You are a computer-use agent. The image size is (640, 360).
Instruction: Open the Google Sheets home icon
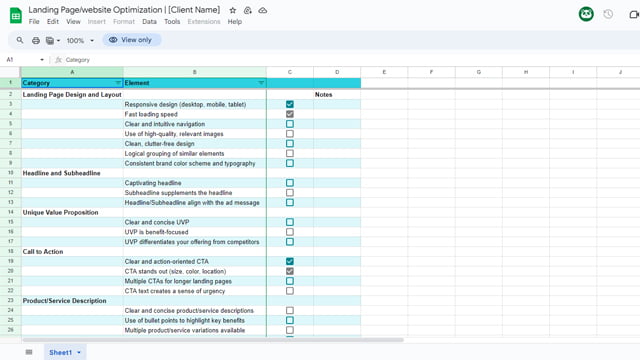[16, 16]
